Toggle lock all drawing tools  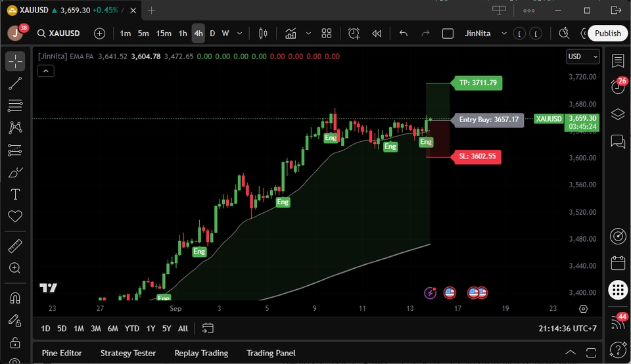pos(15,342)
